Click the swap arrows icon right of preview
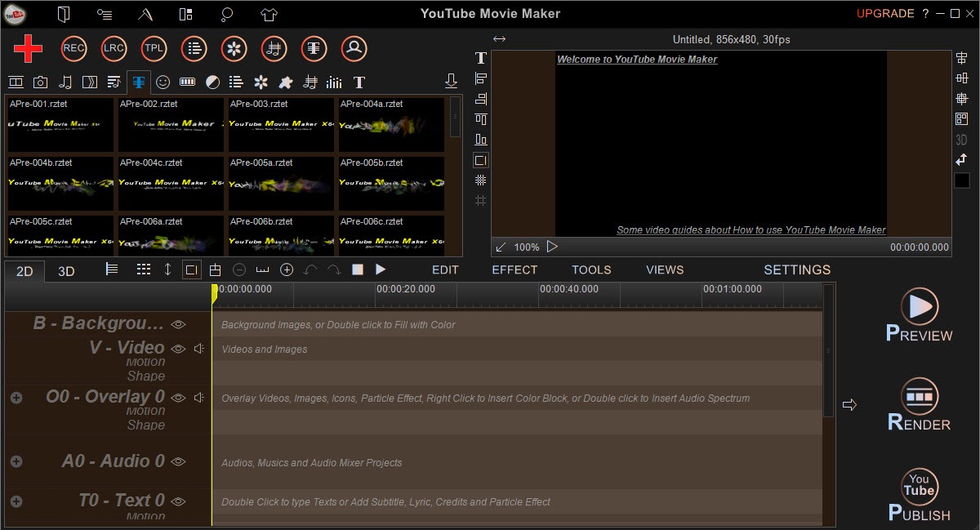Screen dimensions: 980x530 pos(961,160)
